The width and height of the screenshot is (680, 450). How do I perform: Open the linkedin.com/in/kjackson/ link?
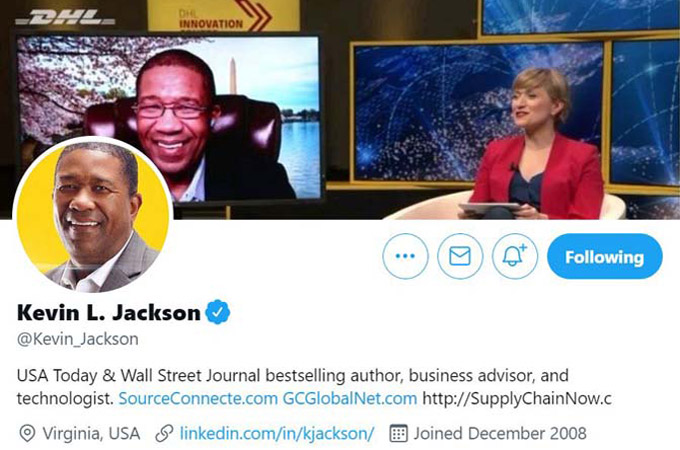pyautogui.click(x=277, y=433)
